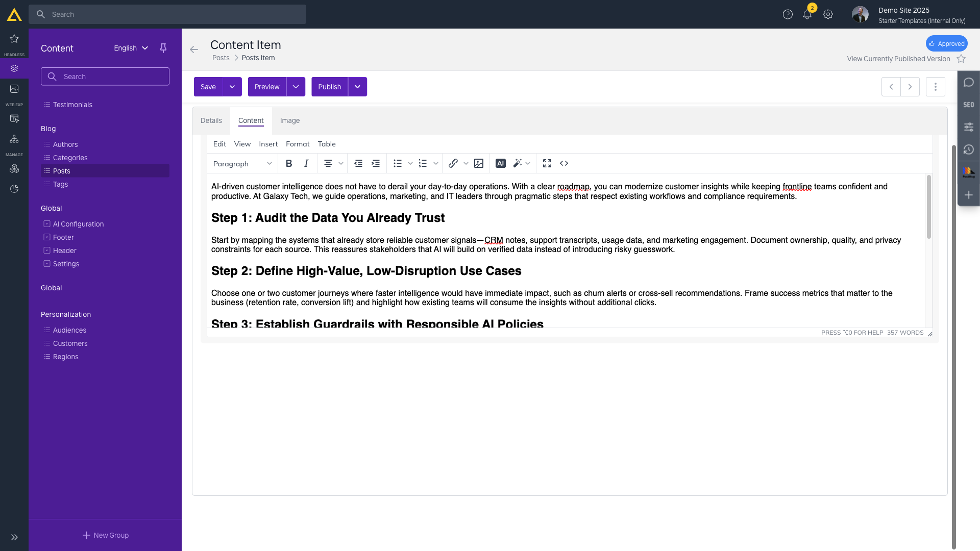Click the Save button
Image resolution: width=980 pixels, height=551 pixels.
coord(208,87)
